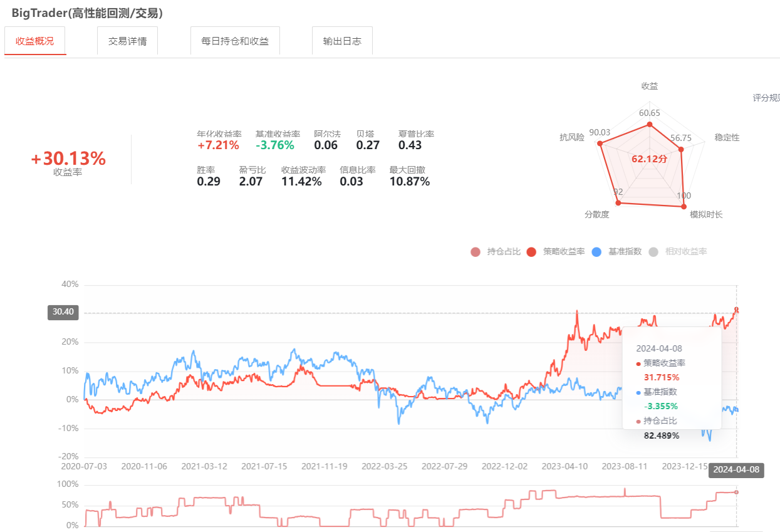This screenshot has width=780, height=532.
Task: Click the 模拟时长 vertex dot on radar chart
Action: tap(684, 207)
